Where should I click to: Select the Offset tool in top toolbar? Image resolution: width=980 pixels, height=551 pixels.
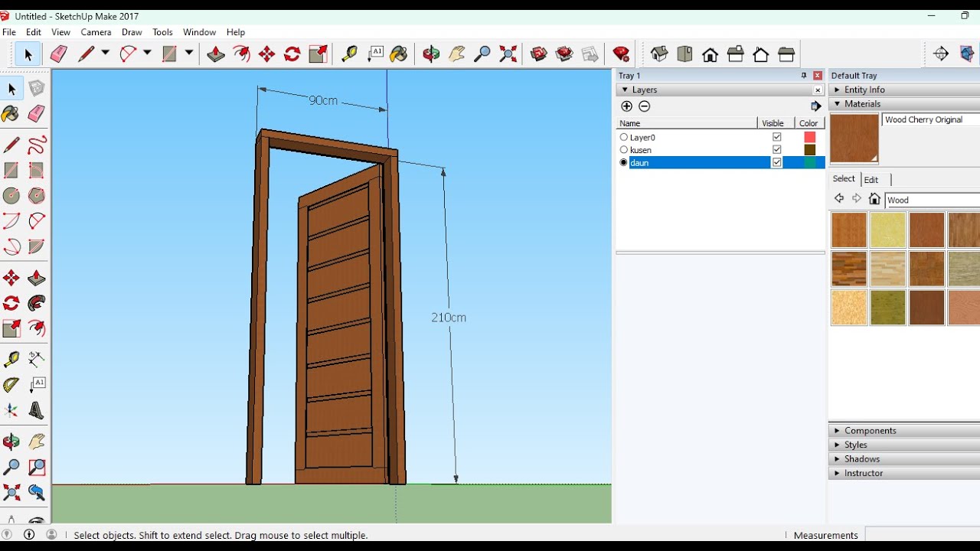click(x=241, y=54)
